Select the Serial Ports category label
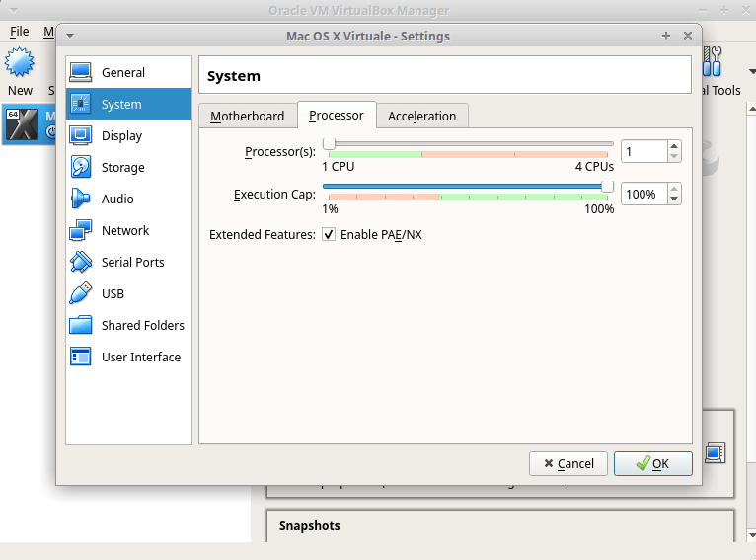756x560 pixels. [133, 262]
